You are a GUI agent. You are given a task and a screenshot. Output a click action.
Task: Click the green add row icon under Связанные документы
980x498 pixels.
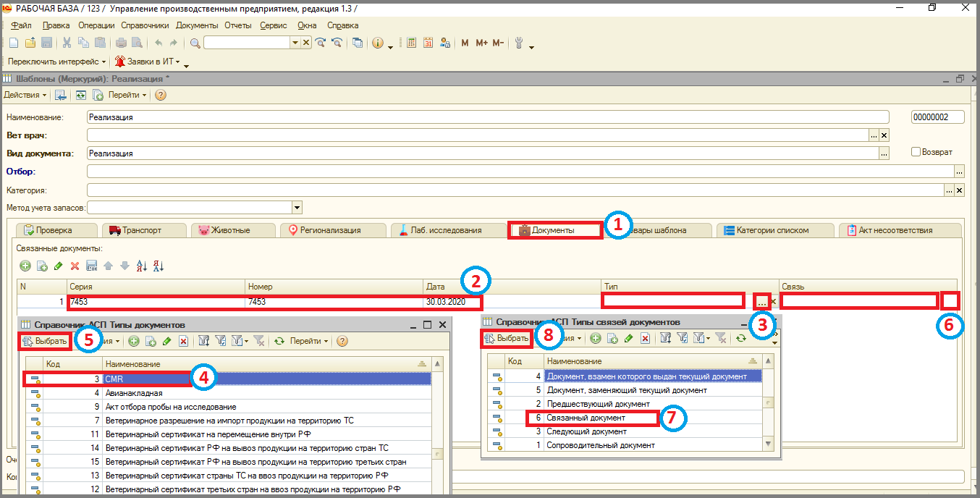pos(26,266)
